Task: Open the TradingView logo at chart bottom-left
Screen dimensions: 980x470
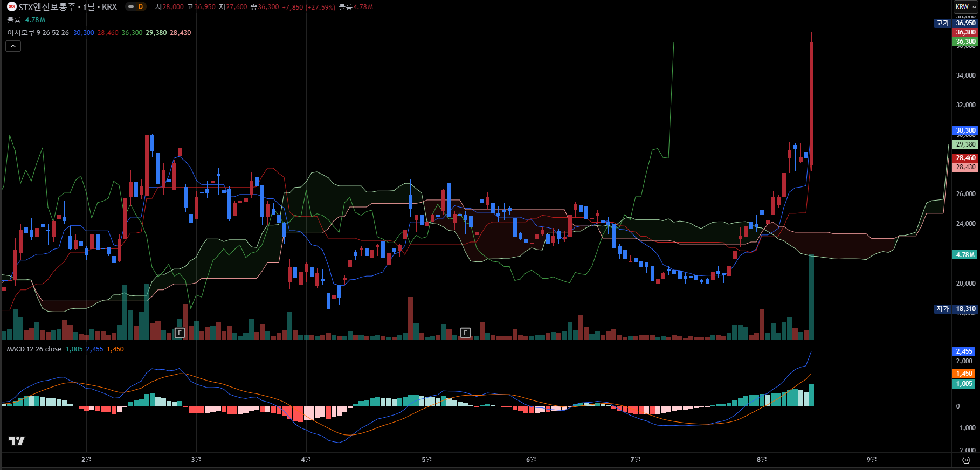Action: [17, 440]
